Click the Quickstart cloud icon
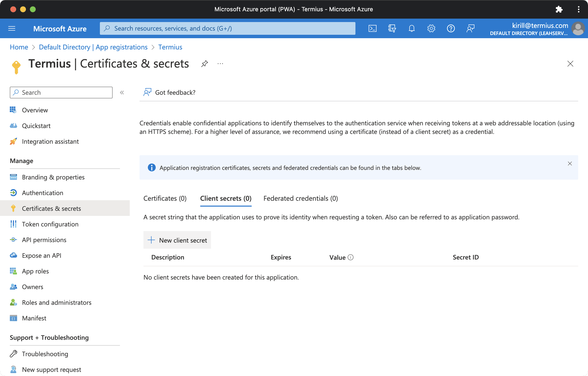Viewport: 588px width, 376px height. pyautogui.click(x=13, y=126)
